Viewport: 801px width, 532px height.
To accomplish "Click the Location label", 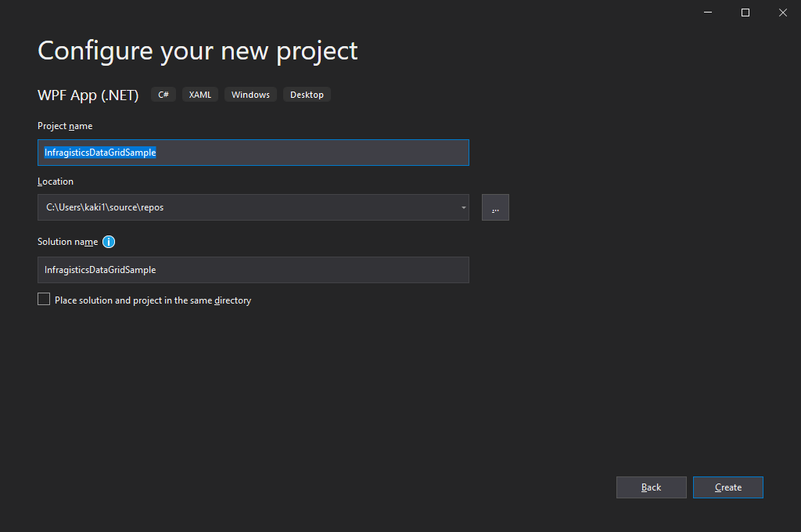I will pyautogui.click(x=56, y=182).
